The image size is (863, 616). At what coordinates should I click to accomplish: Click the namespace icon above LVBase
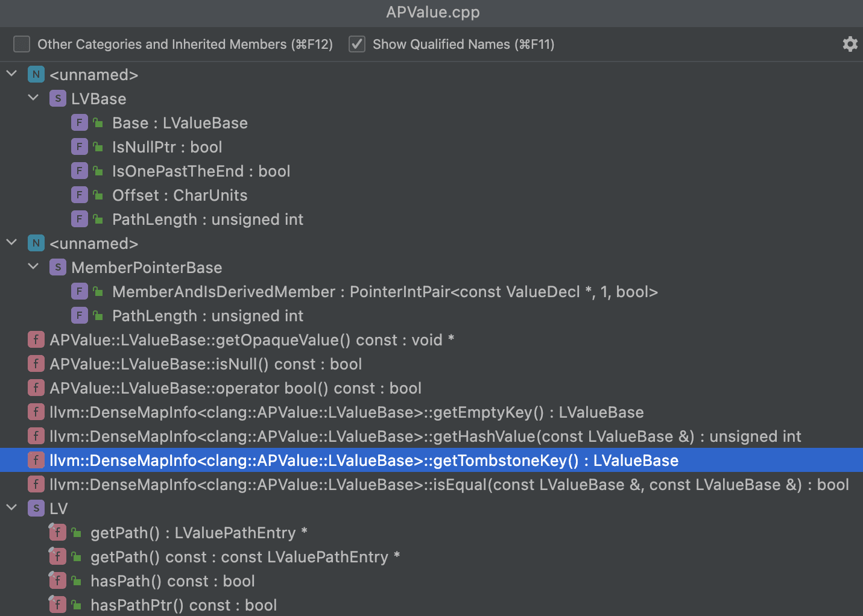[x=36, y=74]
